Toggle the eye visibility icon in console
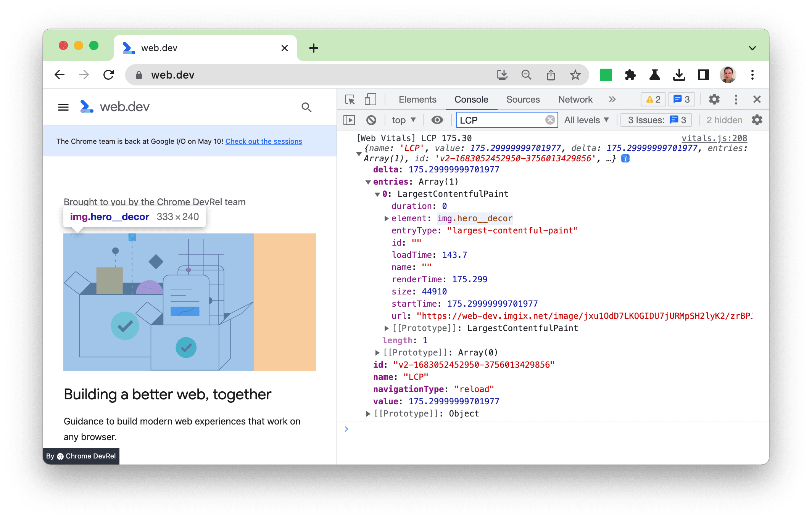This screenshot has width=812, height=521. pyautogui.click(x=438, y=121)
